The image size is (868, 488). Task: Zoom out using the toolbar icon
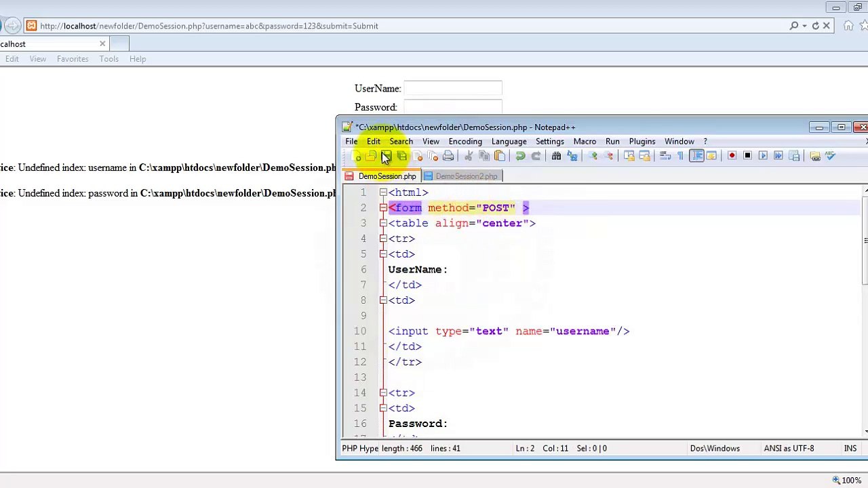(x=609, y=156)
